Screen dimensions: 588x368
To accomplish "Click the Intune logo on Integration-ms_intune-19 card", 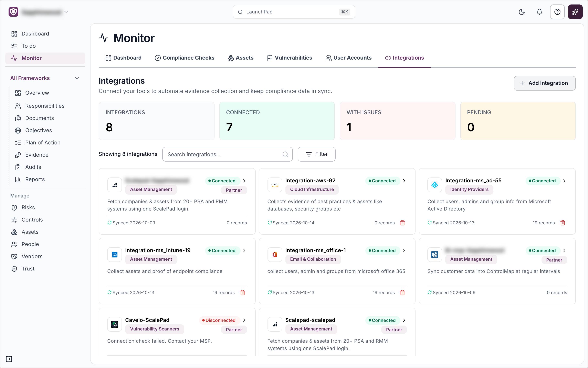I will coord(115,255).
